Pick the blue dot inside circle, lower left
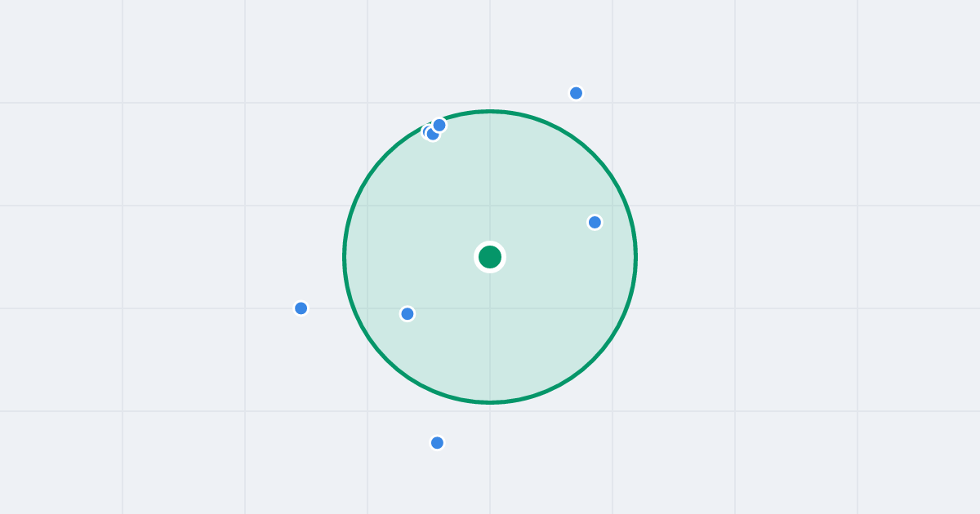This screenshot has height=514, width=980. (408, 313)
